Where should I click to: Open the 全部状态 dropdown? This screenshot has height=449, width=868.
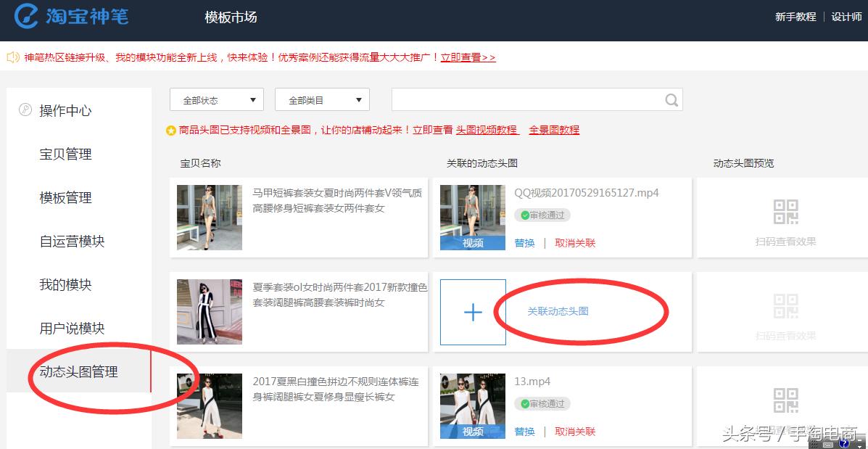[216, 99]
